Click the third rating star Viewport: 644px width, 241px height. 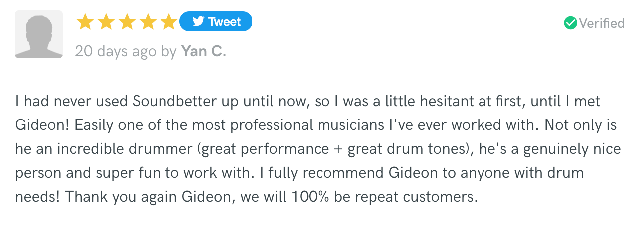click(x=127, y=22)
